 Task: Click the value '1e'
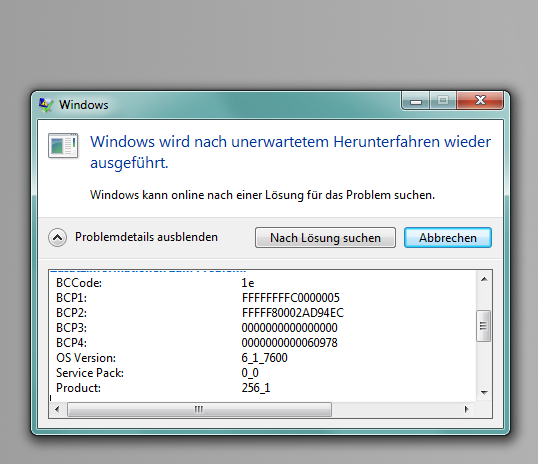pos(248,283)
